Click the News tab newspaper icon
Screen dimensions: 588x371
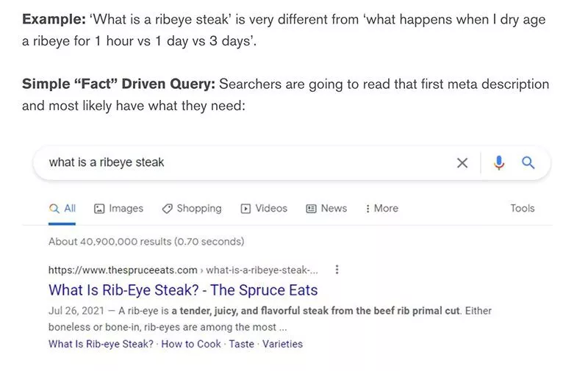pos(311,209)
